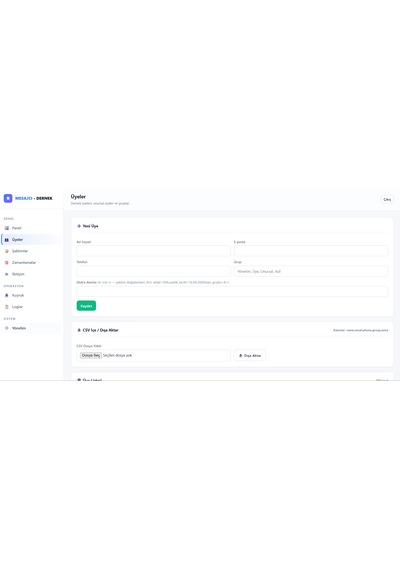Click the Yeni Üye section title

[91, 226]
